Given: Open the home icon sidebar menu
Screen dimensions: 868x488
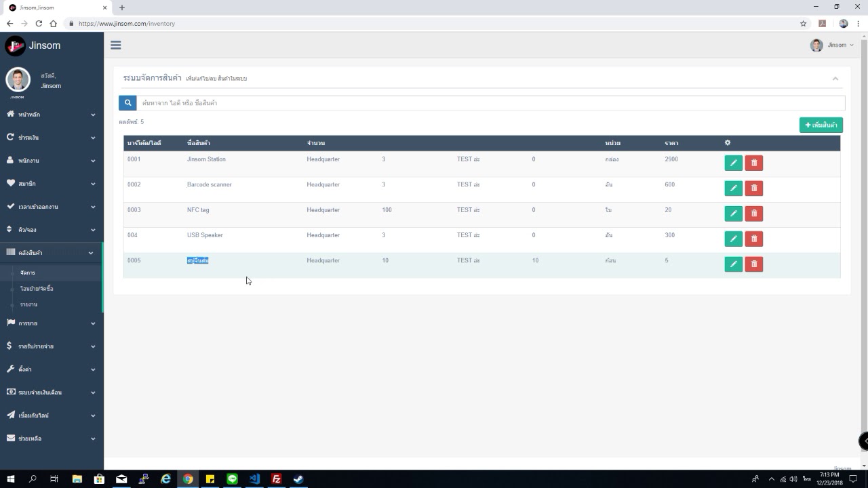Looking at the screenshot, I should tap(52, 115).
